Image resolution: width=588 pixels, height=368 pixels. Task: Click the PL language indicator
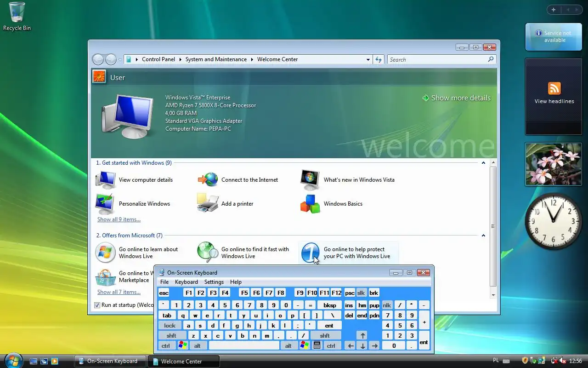pos(496,361)
